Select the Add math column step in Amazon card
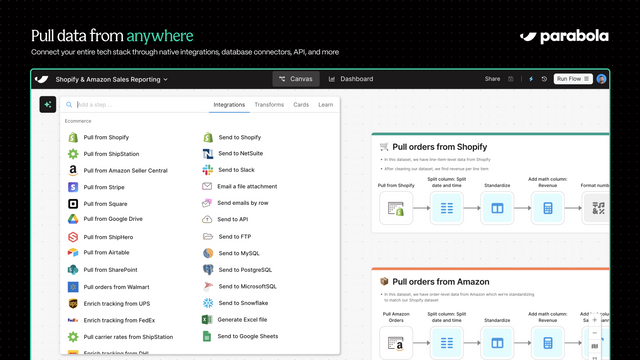This screenshot has width=640, height=360. (x=548, y=343)
